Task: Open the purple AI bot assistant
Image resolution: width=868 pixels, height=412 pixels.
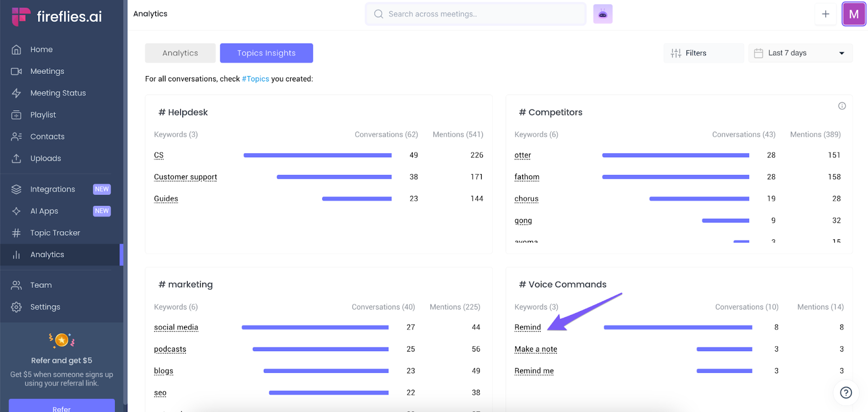Action: pyautogui.click(x=603, y=14)
